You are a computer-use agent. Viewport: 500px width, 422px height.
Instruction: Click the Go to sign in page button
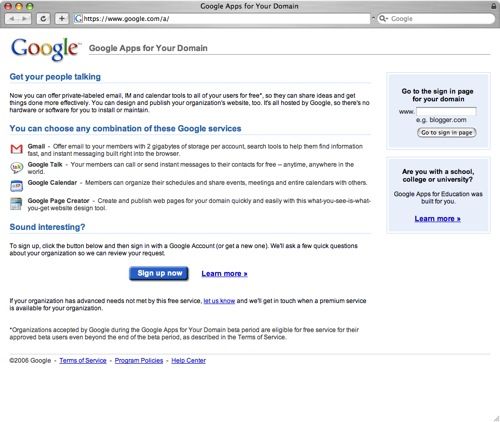(x=447, y=133)
